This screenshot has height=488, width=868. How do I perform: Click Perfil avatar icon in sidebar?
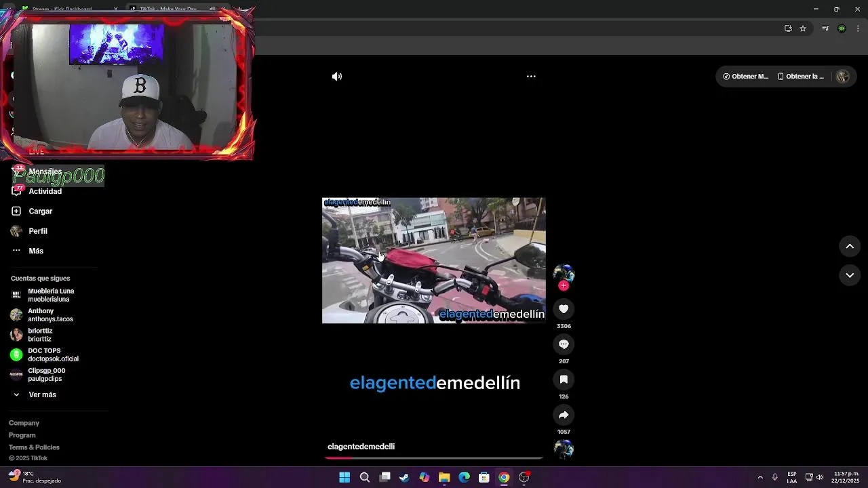coord(16,231)
